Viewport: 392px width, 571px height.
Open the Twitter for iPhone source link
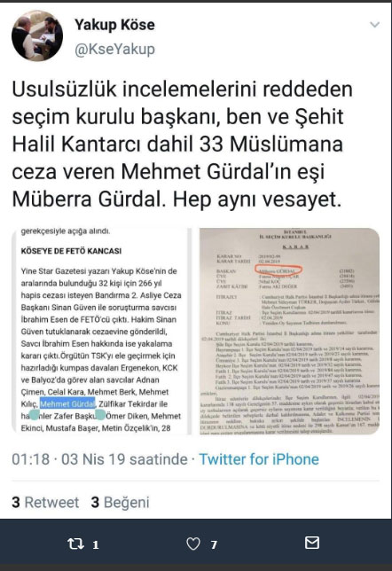[259, 459]
